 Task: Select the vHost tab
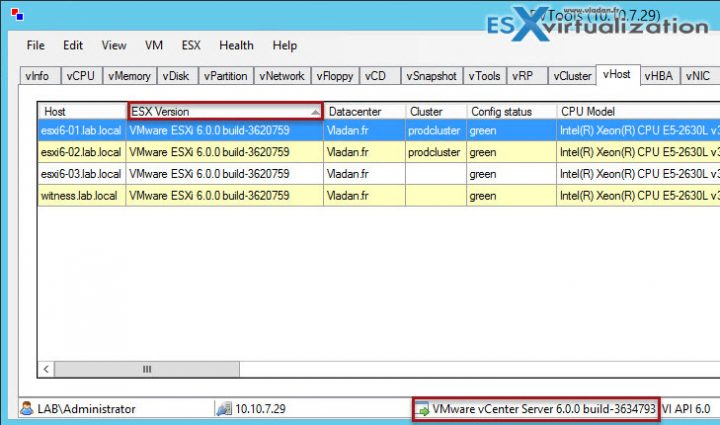coord(618,74)
